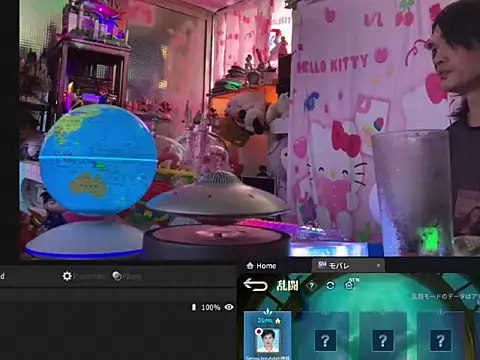Switch to the Home tab
This screenshot has width=480, height=360.
click(x=261, y=266)
